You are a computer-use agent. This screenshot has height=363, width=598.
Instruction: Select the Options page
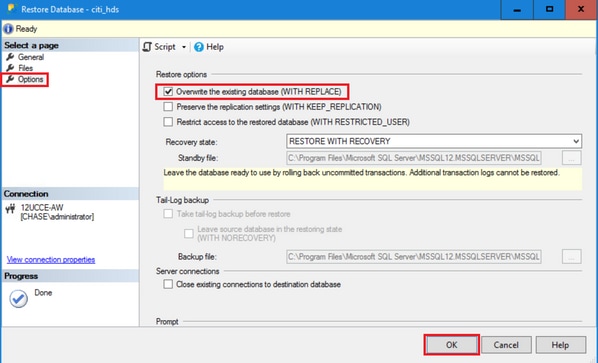tap(31, 79)
